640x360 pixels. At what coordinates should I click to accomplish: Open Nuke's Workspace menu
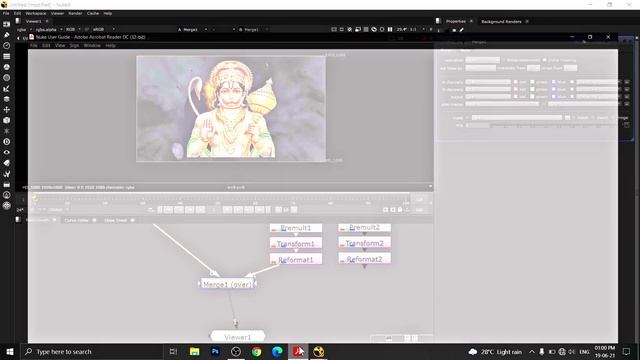click(36, 13)
